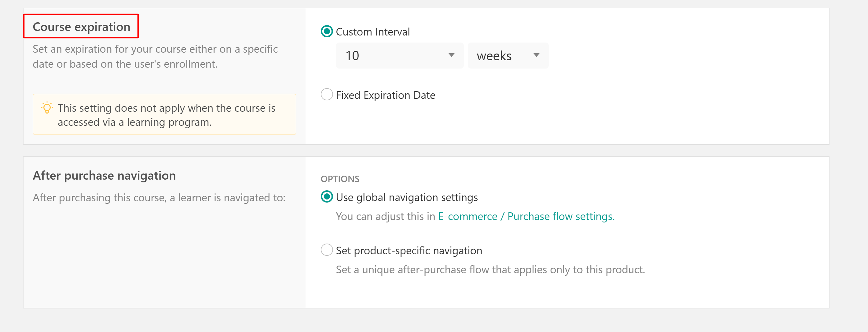The image size is (868, 332).
Task: Open E-commerce / Purchase flow settings link
Action: [526, 216]
